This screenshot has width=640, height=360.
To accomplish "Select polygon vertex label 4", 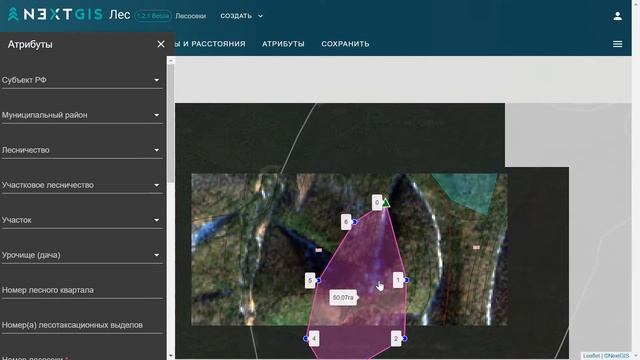I will click(314, 338).
